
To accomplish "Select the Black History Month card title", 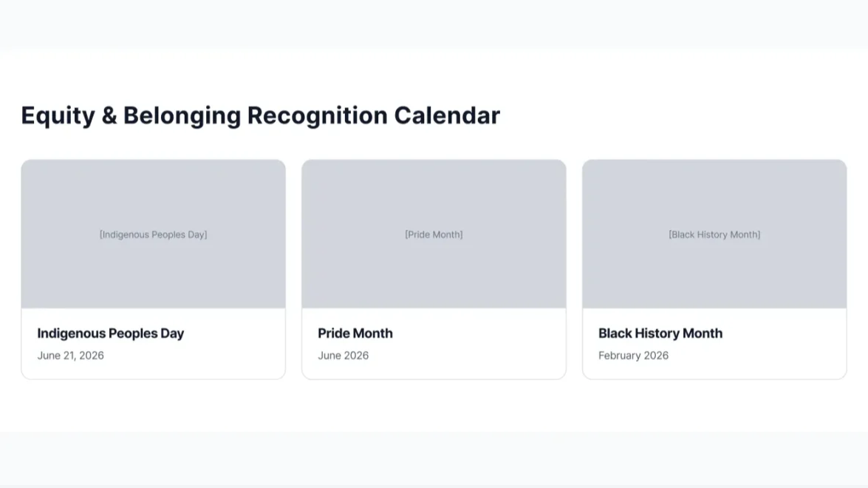I will point(660,333).
